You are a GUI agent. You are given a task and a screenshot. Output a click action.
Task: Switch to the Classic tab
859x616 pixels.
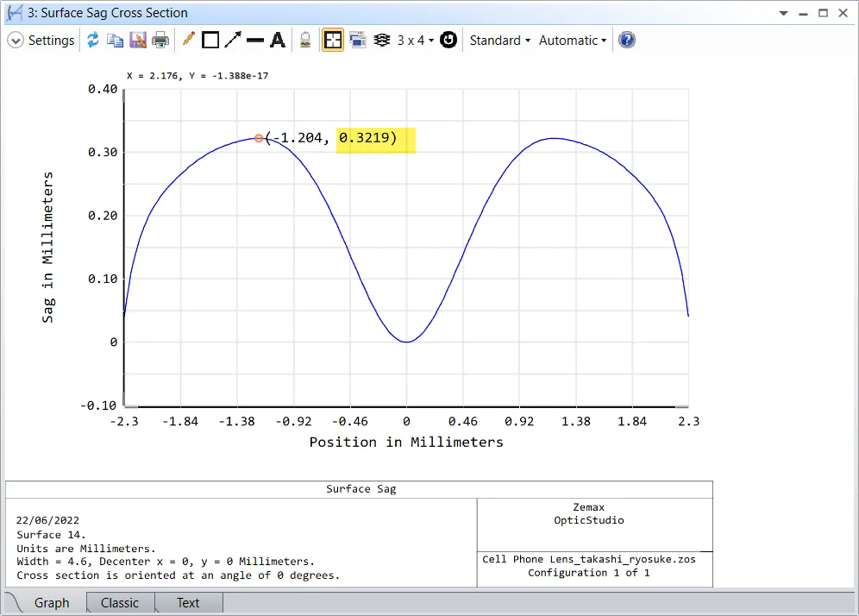[x=120, y=603]
